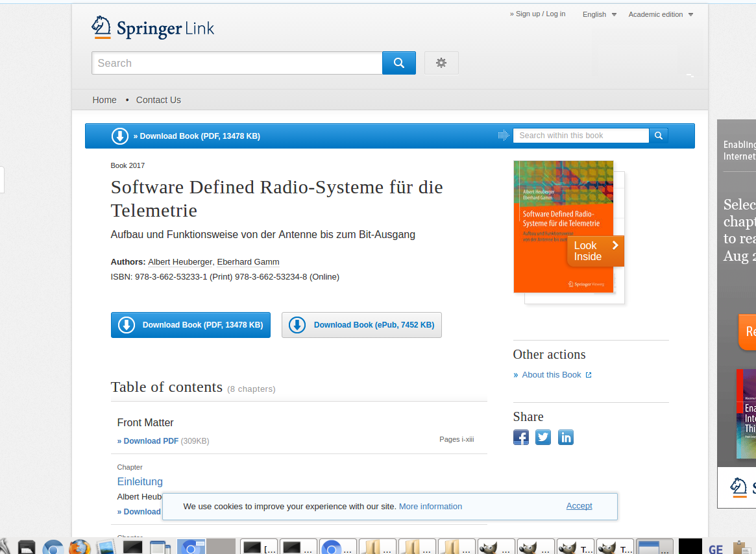Open the Contact Us menu item
The height and width of the screenshot is (554, 756).
158,100
